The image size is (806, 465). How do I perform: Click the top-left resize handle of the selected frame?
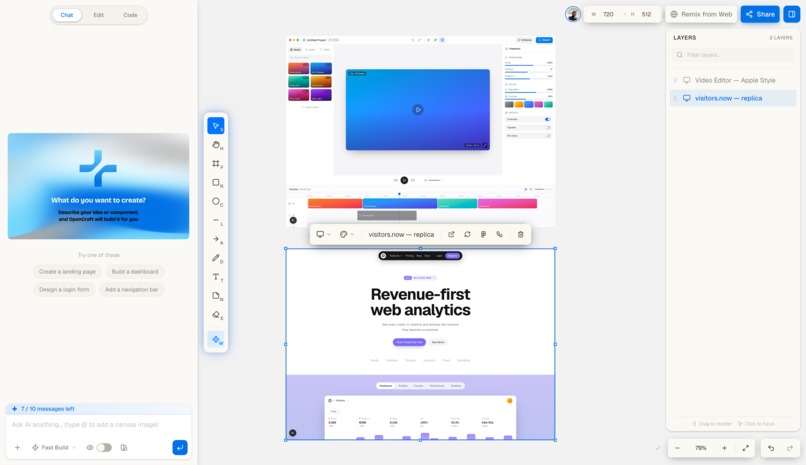click(286, 249)
